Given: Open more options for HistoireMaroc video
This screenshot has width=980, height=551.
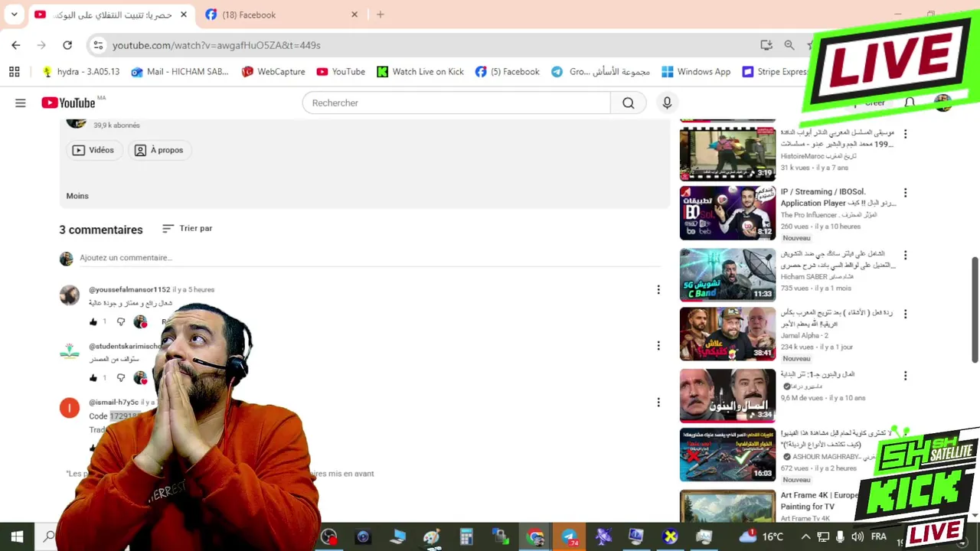Looking at the screenshot, I should click(905, 134).
